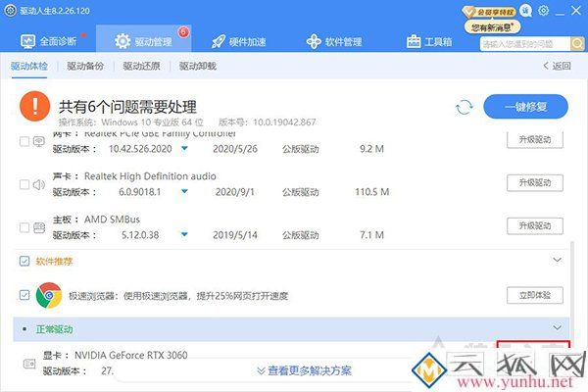588x392 pixels.
Task: Click the graphics card device icon
Action: click(29, 364)
